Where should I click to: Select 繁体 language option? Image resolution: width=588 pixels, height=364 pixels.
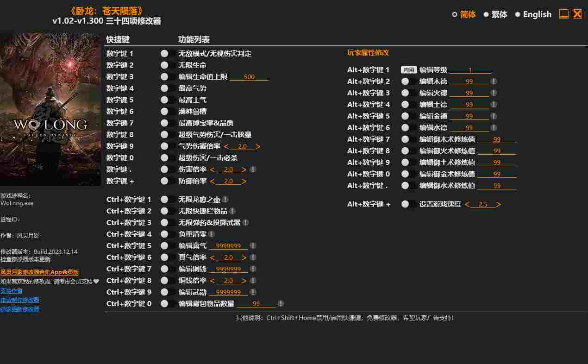[x=495, y=14]
